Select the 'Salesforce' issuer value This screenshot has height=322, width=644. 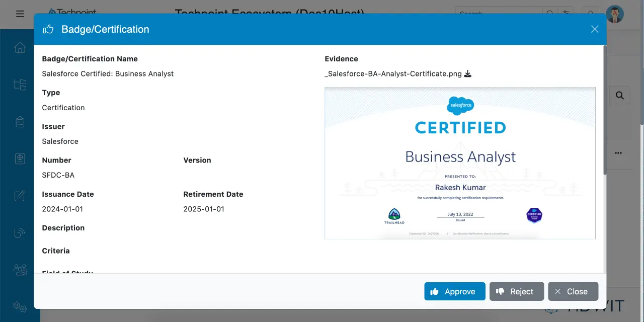[60, 141]
